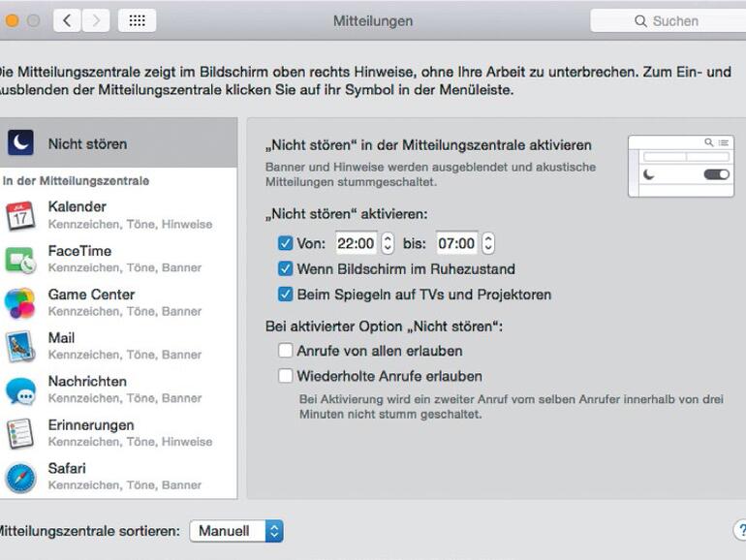Open help with the question mark button
746x560 pixels.
(x=740, y=531)
